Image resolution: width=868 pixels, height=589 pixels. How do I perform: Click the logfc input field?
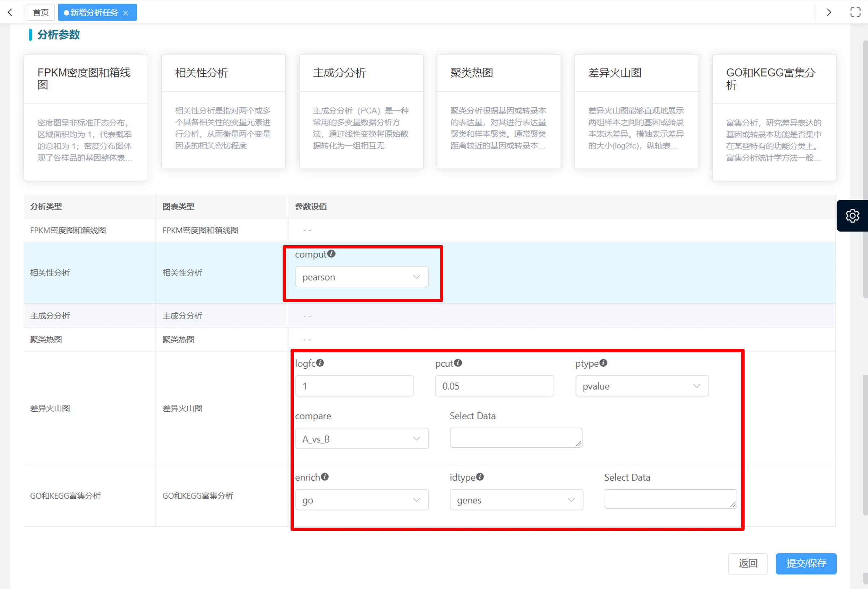point(354,386)
